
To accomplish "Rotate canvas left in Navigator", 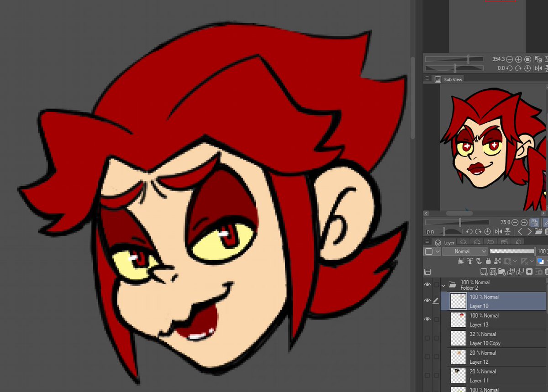I will [x=510, y=68].
